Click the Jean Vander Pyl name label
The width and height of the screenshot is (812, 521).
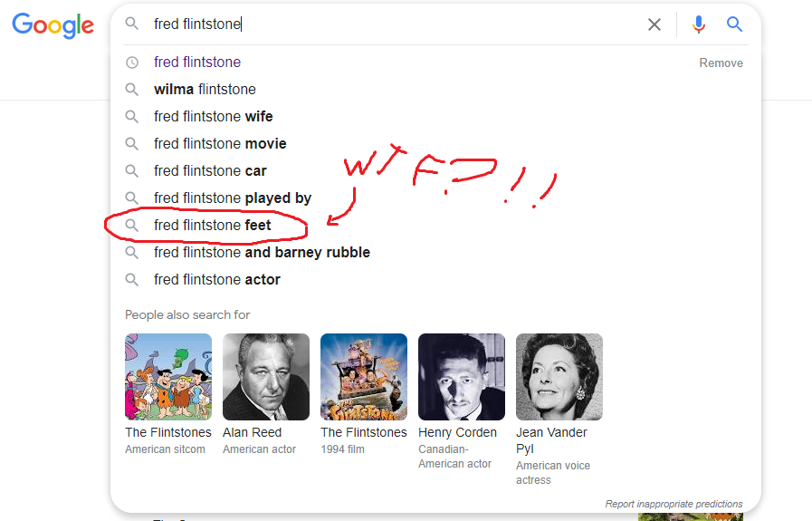551,440
